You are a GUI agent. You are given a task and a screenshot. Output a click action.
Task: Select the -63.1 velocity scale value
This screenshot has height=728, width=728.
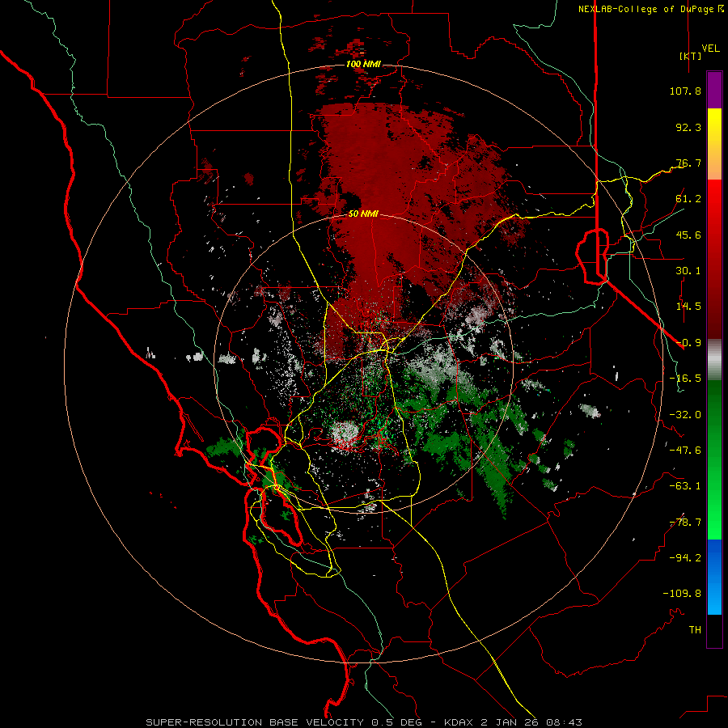tap(685, 486)
